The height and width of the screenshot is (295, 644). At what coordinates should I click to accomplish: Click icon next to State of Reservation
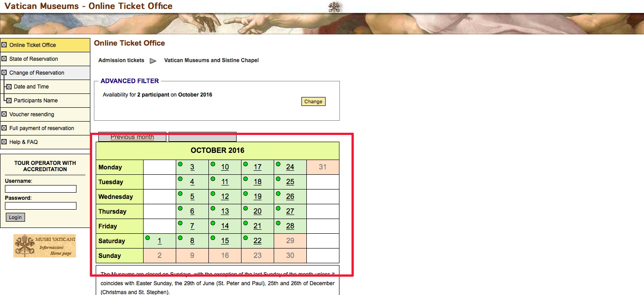(4, 59)
